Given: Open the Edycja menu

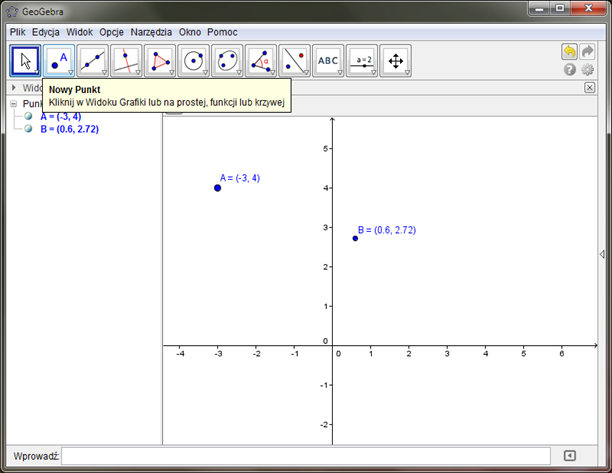Looking at the screenshot, I should pyautogui.click(x=46, y=32).
